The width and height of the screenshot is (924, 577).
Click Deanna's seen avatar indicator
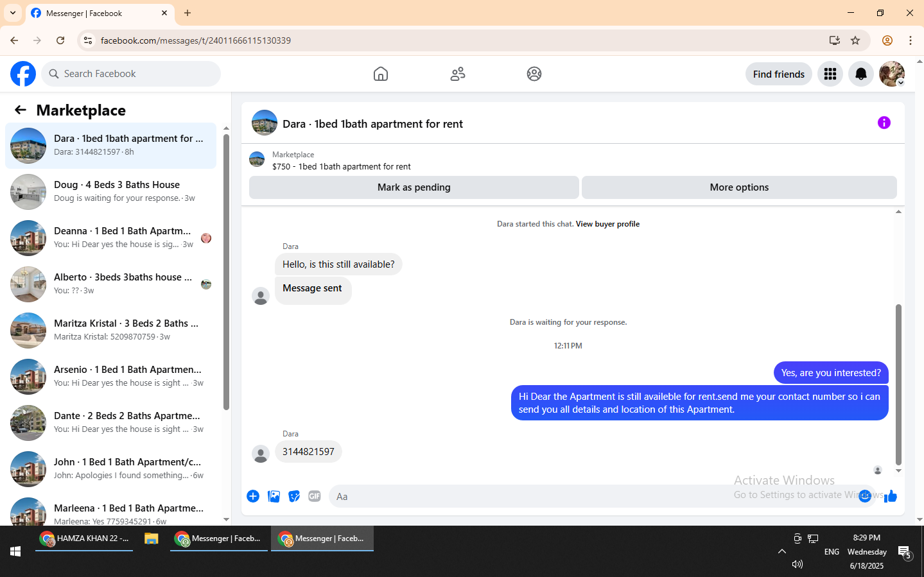pos(206,238)
